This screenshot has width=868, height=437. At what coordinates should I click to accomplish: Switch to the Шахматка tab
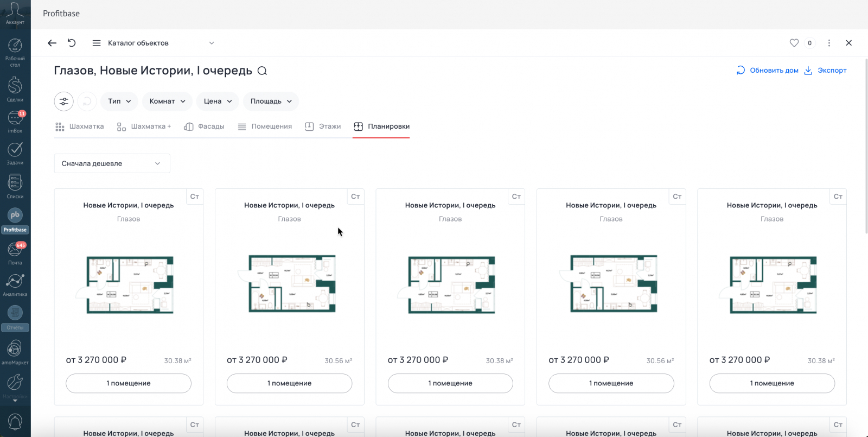point(80,126)
